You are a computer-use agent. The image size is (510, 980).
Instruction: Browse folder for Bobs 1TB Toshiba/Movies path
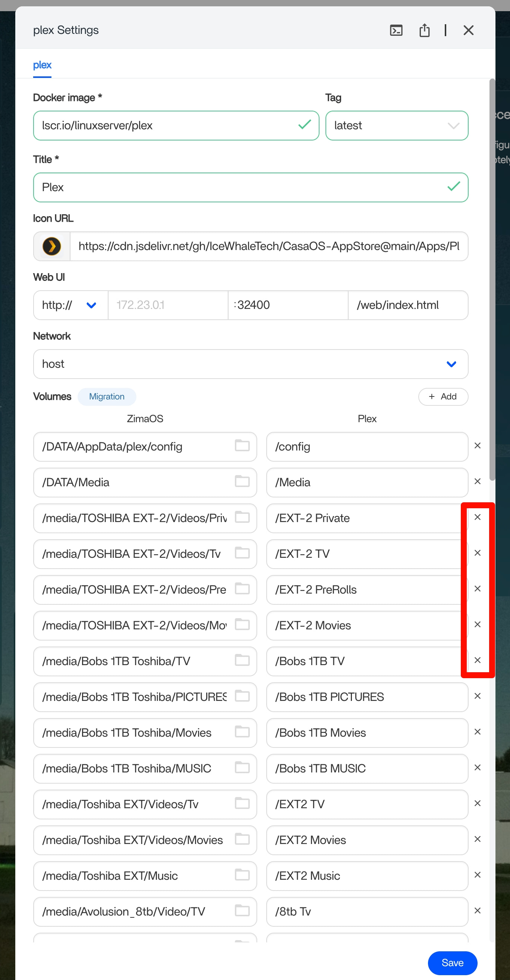(242, 731)
